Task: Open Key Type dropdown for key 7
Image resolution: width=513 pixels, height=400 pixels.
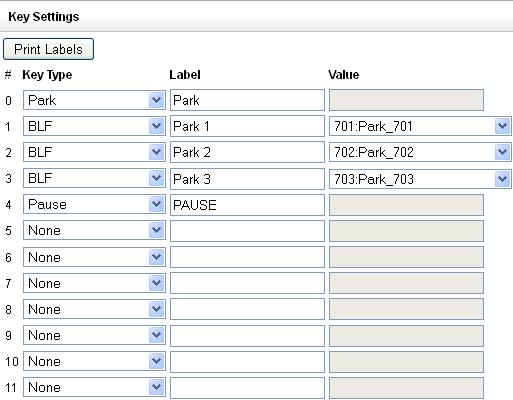Action: [x=94, y=283]
